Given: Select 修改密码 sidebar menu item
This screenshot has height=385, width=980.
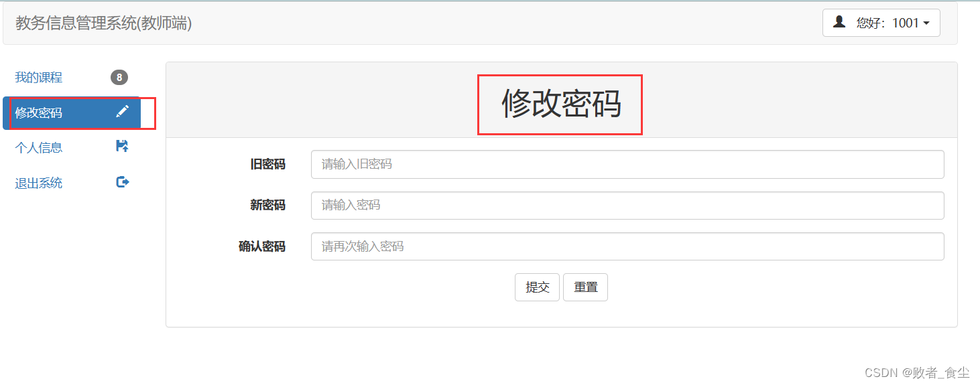Looking at the screenshot, I should (72, 112).
